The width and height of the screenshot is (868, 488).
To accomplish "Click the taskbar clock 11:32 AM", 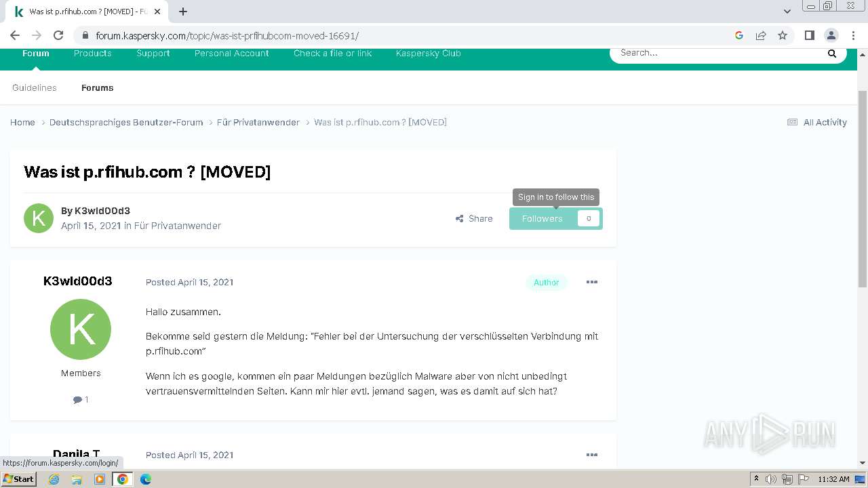I will [x=833, y=479].
